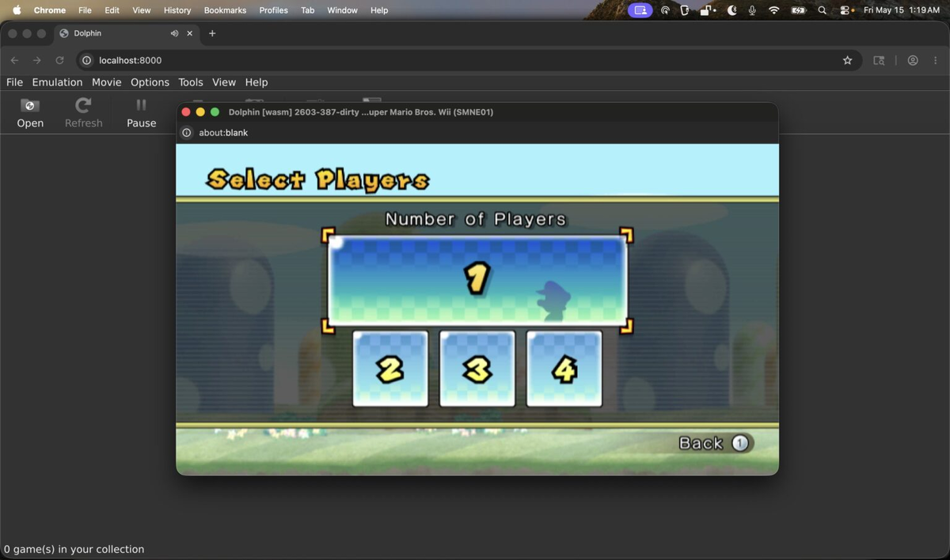
Task: Open a game file with Open icon
Action: [x=30, y=112]
